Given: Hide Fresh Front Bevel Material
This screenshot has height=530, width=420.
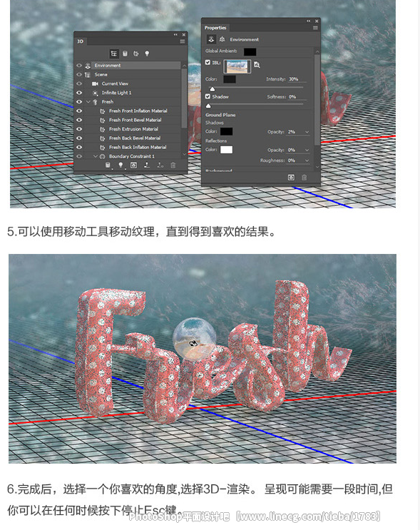Looking at the screenshot, I should pos(79,120).
